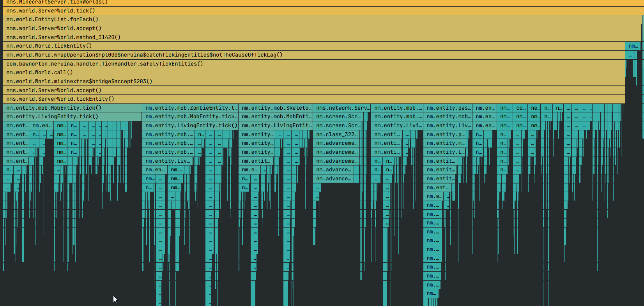The image size is (644, 306).
Task: Select MobEntity.tick… frame under ZombieEntity
Action: [190, 117]
